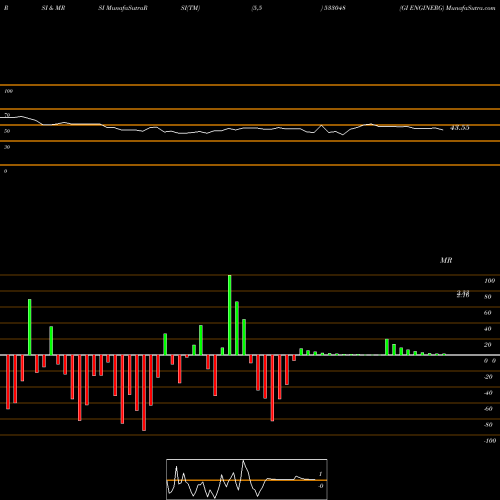Click the 'SI MunafaSutraR' header text
This screenshot has height=500, width=500.
click(x=123, y=8)
